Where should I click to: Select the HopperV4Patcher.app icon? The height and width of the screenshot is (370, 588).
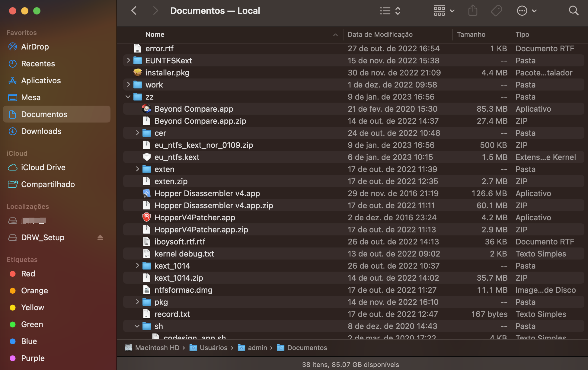146,217
